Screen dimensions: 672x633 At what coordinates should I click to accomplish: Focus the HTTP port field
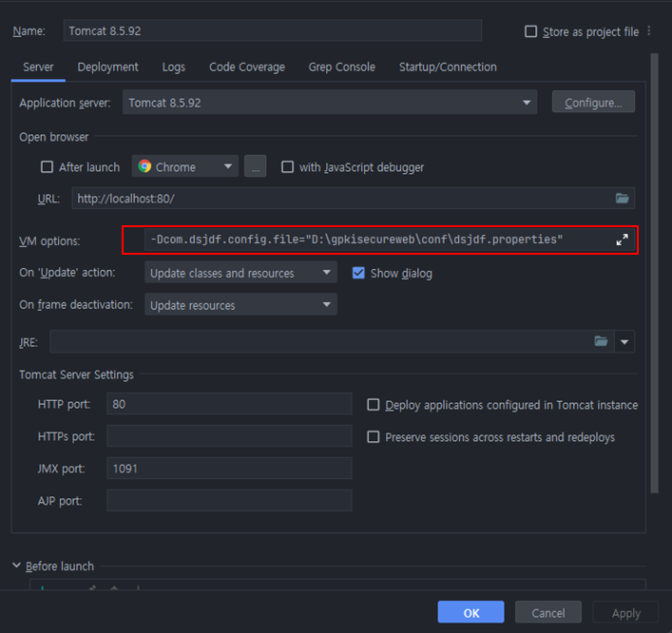point(229,404)
